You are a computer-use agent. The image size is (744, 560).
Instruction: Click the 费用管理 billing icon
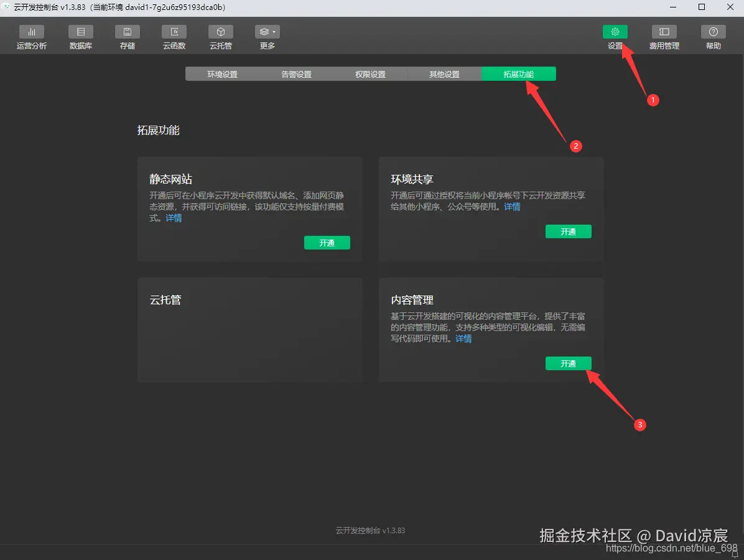click(664, 37)
